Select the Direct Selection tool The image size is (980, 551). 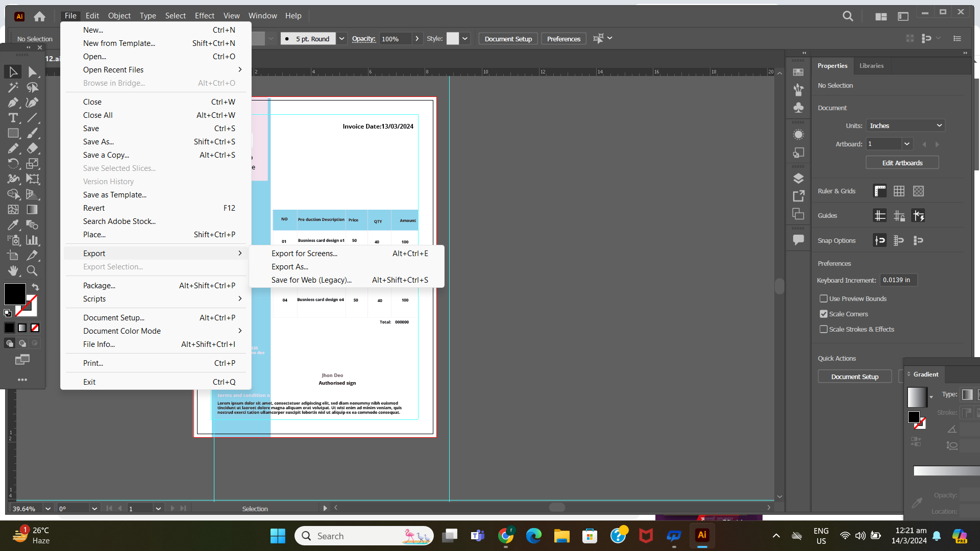point(32,72)
